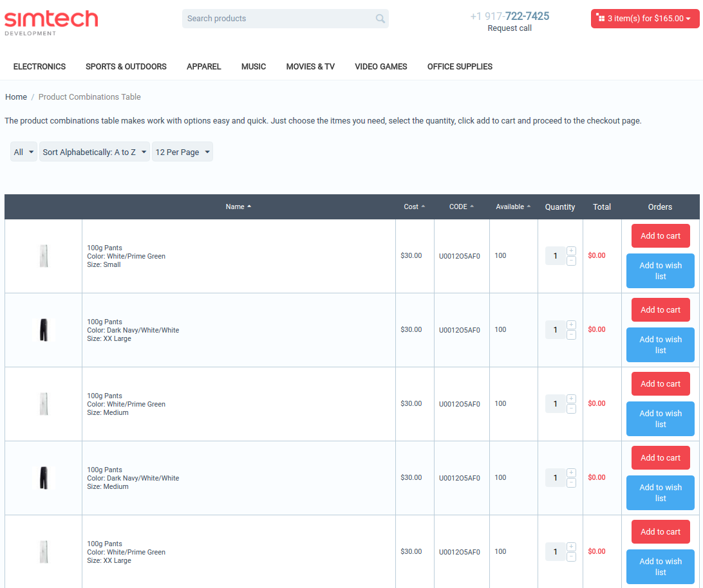Increase quantity for White/Prime Green XX Large pants
The image size is (703, 588).
(x=571, y=546)
